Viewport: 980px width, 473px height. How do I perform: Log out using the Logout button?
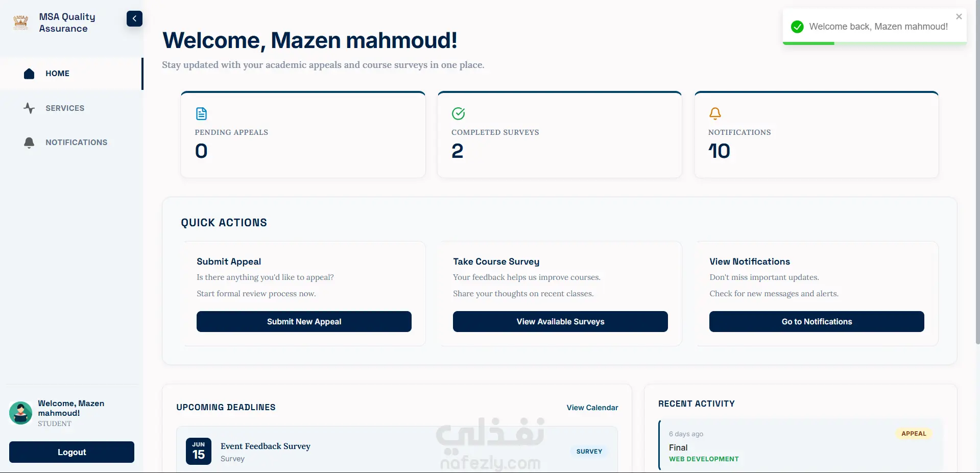(71, 452)
